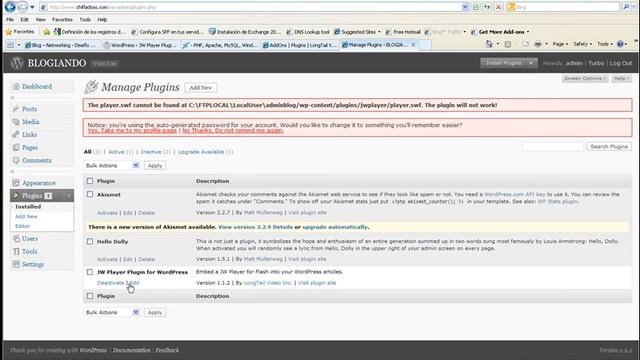Check the bottom select-all Plugin checkbox
Image resolution: width=640 pixels, height=360 pixels.
[90, 296]
